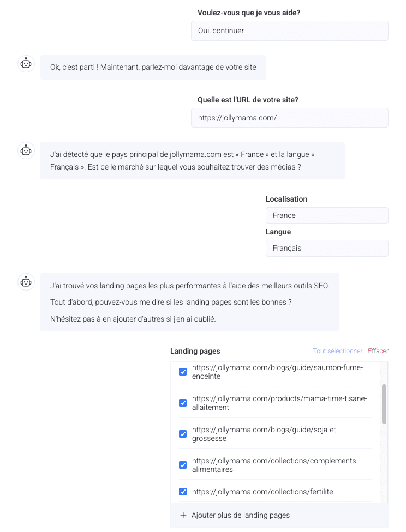The image size is (406, 532).
Task: Click the landing pages list scrollbar
Action: pos(384,404)
